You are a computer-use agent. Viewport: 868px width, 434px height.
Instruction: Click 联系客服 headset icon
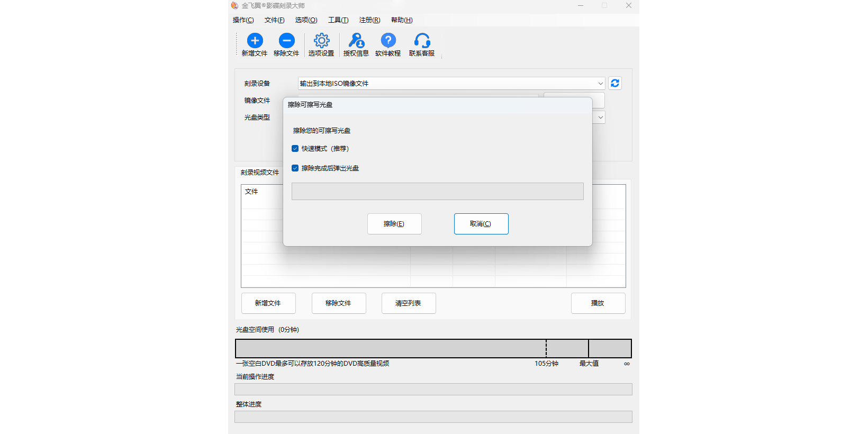pyautogui.click(x=422, y=41)
